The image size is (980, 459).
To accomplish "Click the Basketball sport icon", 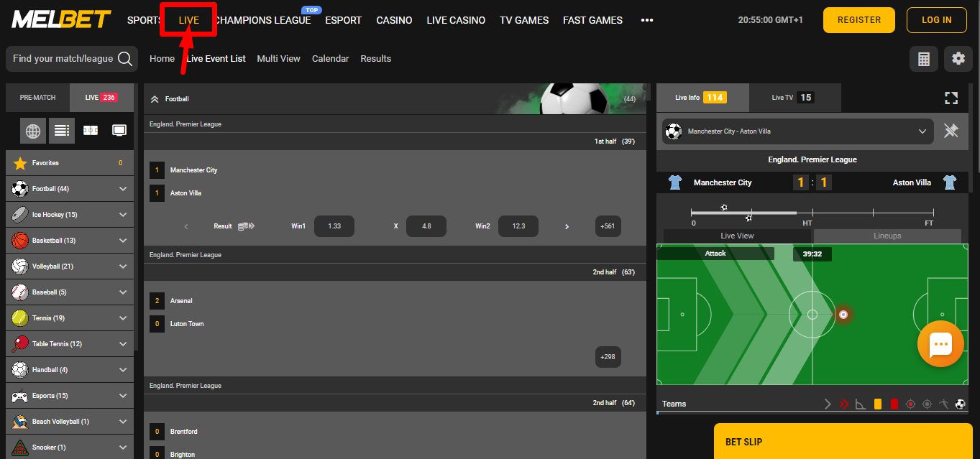I will [20, 241].
